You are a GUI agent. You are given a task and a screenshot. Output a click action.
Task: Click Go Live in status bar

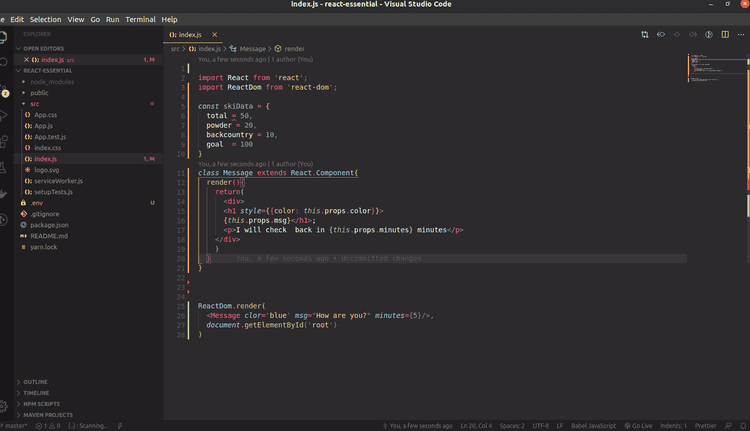tap(638, 426)
